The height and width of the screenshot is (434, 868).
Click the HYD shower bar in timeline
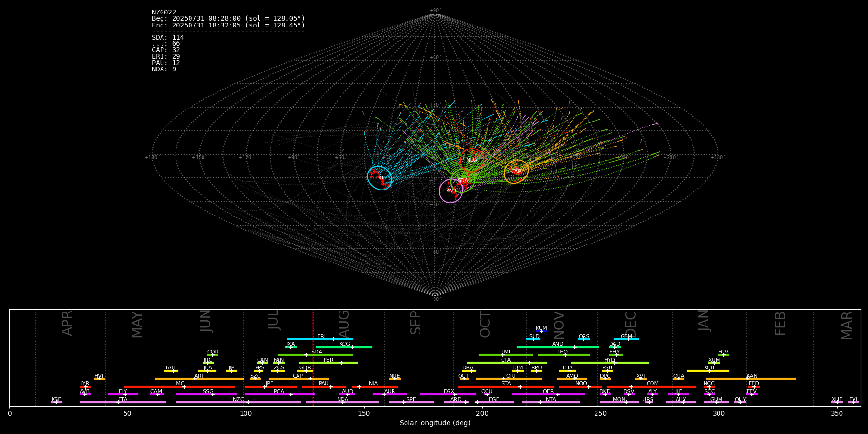pos(610,363)
